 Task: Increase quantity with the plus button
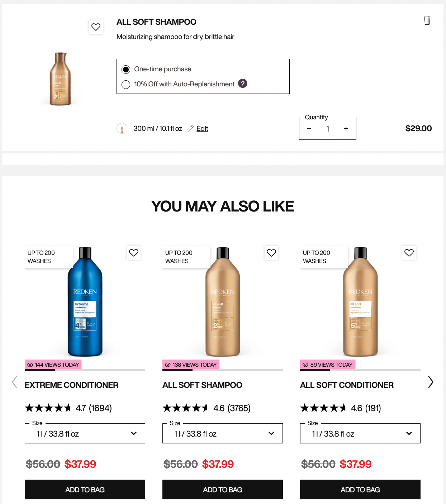pos(346,129)
